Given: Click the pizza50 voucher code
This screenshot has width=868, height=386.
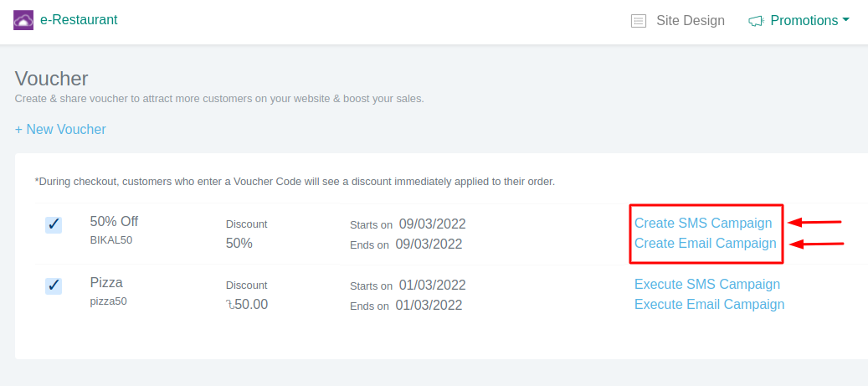Looking at the screenshot, I should 109,301.
